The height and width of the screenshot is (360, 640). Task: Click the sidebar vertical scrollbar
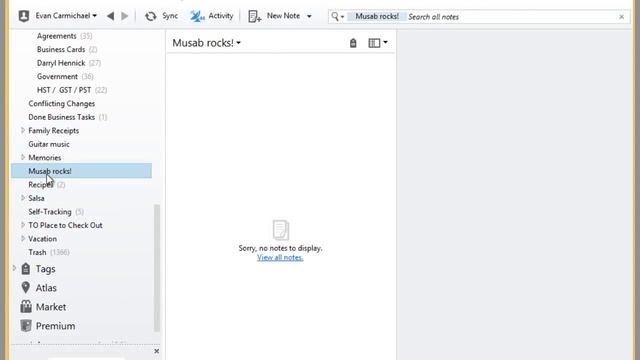pyautogui.click(x=157, y=268)
